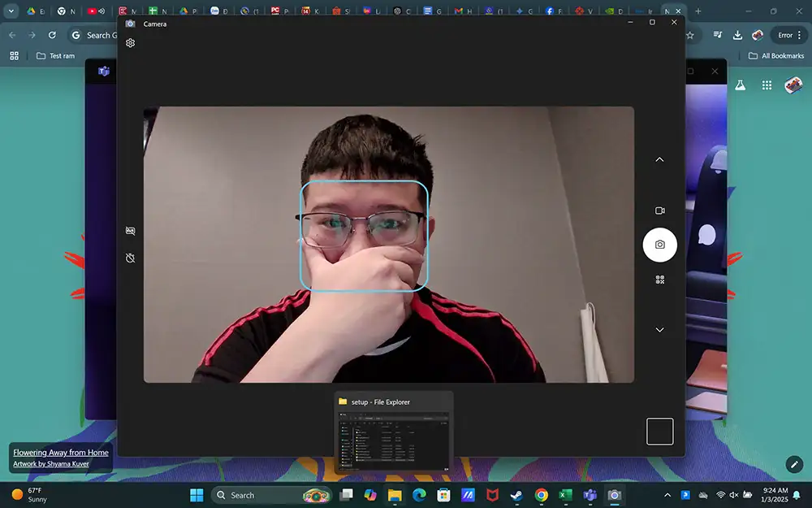
Task: Mute system volume icon in tray
Action: point(734,495)
